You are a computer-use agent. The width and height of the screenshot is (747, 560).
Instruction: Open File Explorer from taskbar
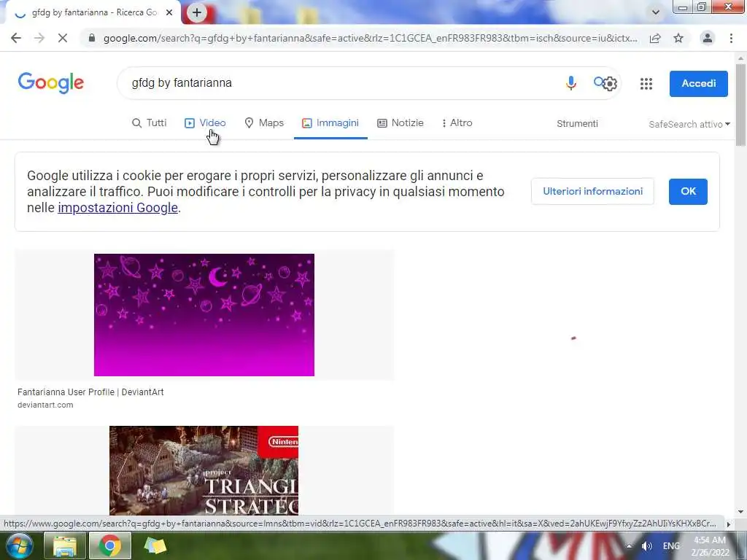[64, 545]
